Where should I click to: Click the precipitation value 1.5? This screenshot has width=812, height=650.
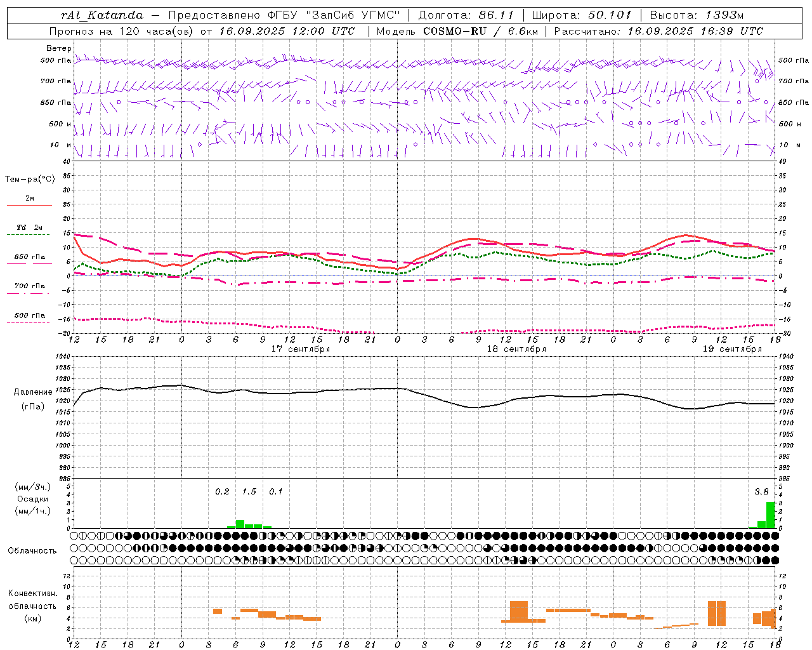pos(249,491)
